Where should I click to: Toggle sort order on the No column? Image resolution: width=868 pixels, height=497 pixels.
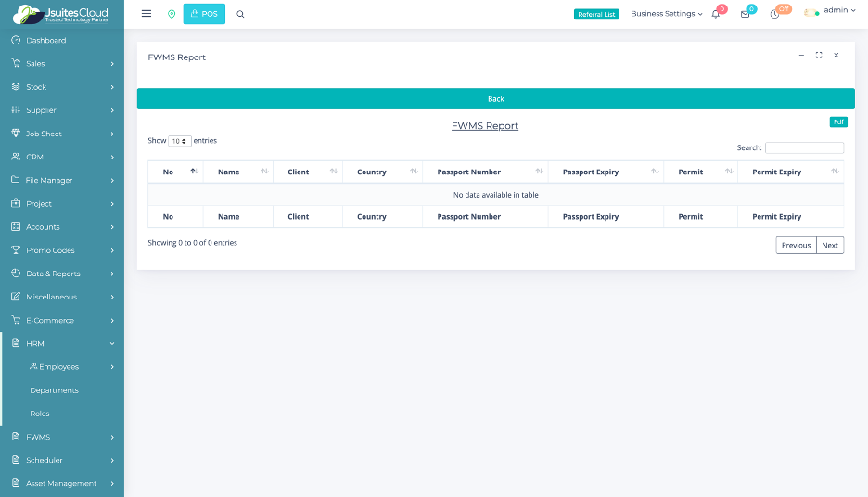point(175,172)
